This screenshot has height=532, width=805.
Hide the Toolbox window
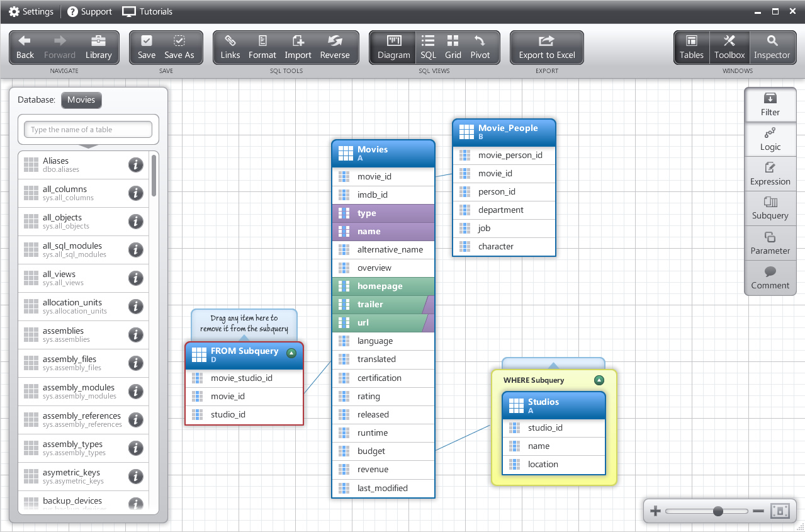[729, 47]
